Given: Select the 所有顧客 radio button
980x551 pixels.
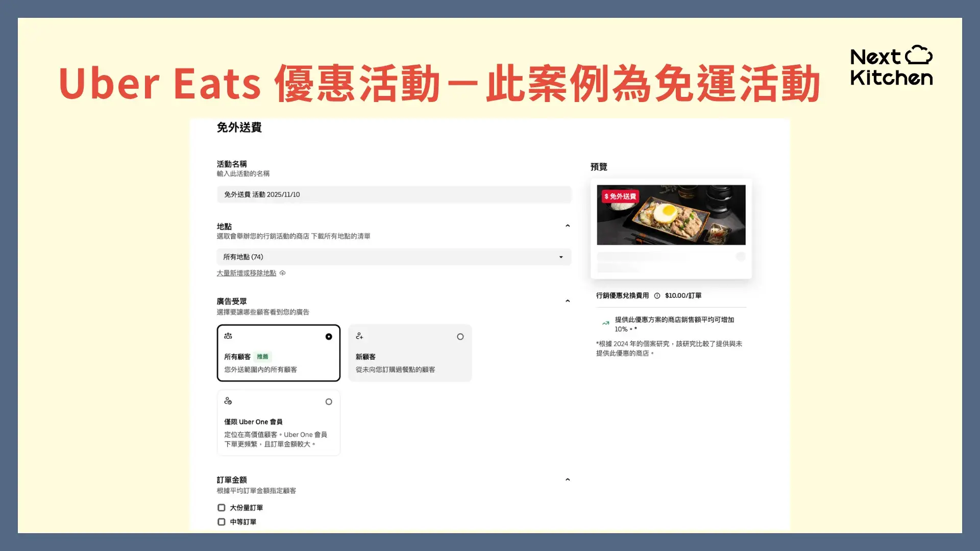Looking at the screenshot, I should (328, 336).
